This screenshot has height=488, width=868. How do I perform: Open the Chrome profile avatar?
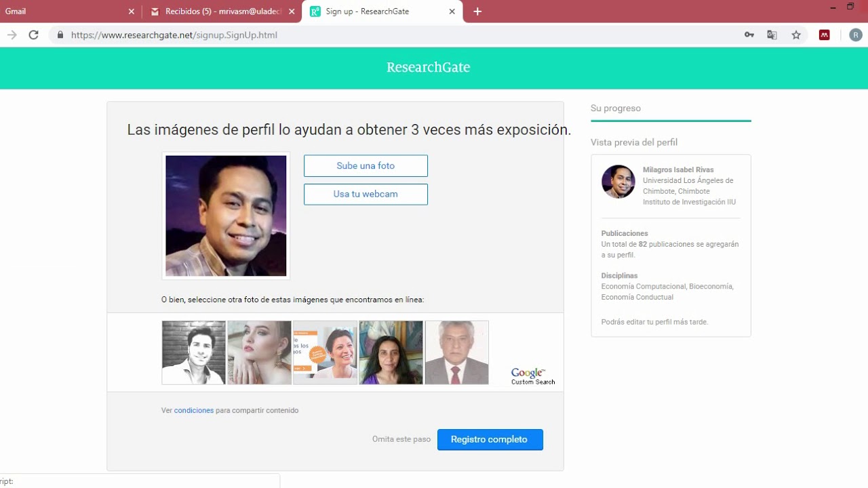[x=855, y=35]
